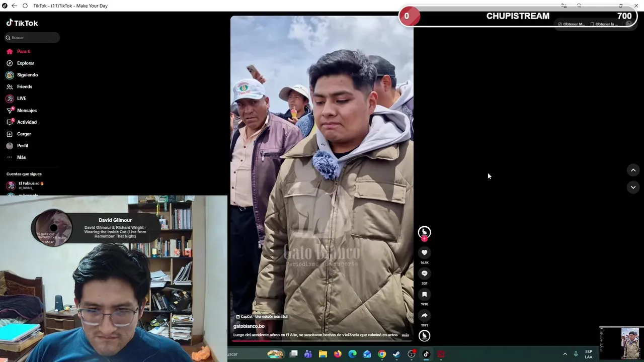This screenshot has width=644, height=362.
Task: Switch ESP LAA keyboard language
Action: (589, 354)
